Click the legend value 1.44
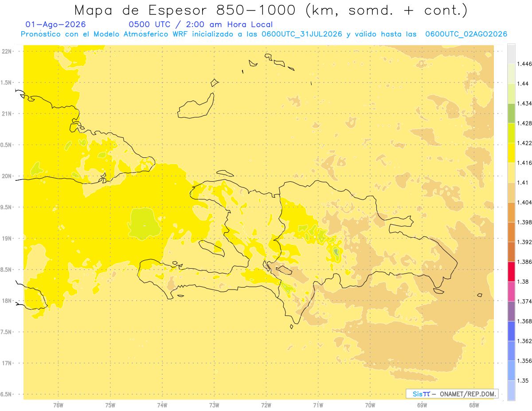This screenshot has height=411, width=532. point(522,84)
